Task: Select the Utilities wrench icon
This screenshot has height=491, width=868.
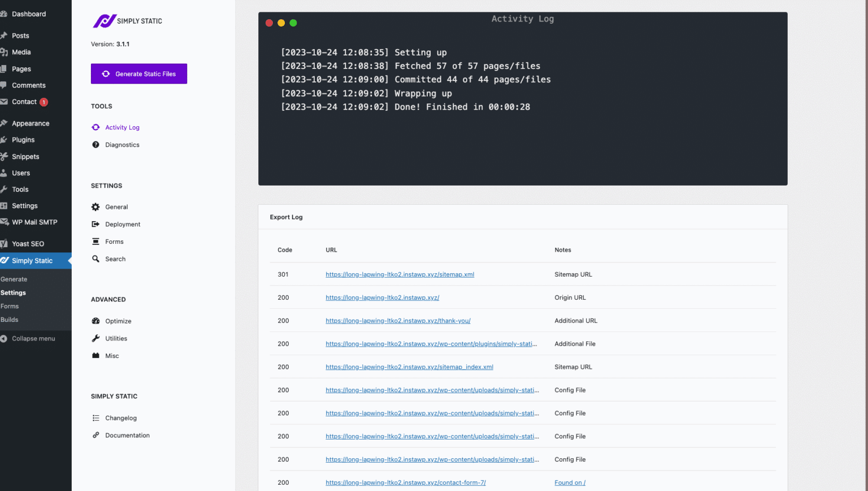Action: (96, 338)
